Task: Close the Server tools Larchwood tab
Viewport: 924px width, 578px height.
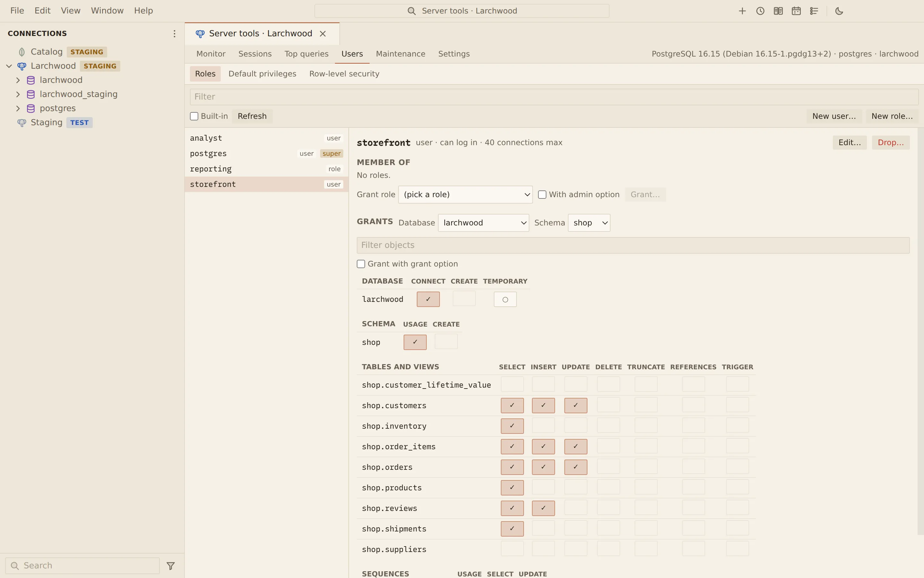Action: 323,34
